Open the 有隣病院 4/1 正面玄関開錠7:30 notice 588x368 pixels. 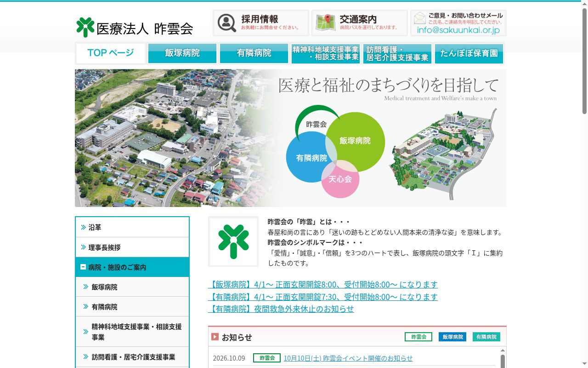(x=323, y=297)
